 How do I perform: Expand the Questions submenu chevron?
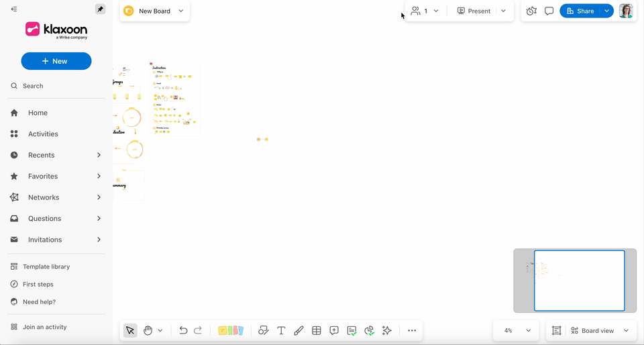[x=99, y=219]
